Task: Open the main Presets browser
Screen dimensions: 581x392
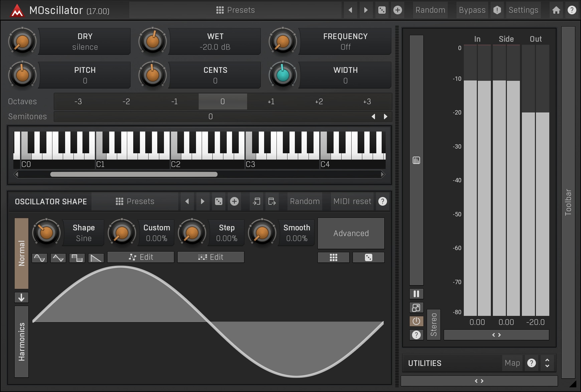Action: click(x=235, y=10)
